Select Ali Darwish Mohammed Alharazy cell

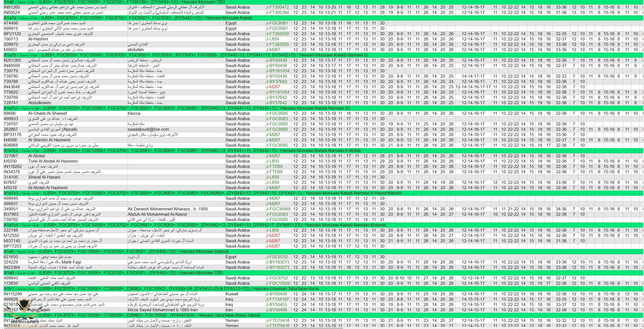coord(168,209)
